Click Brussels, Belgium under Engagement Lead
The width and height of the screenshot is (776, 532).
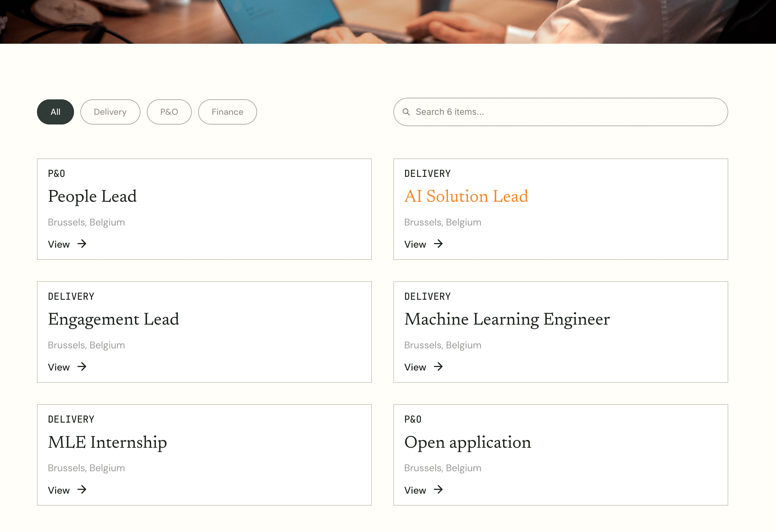[86, 345]
